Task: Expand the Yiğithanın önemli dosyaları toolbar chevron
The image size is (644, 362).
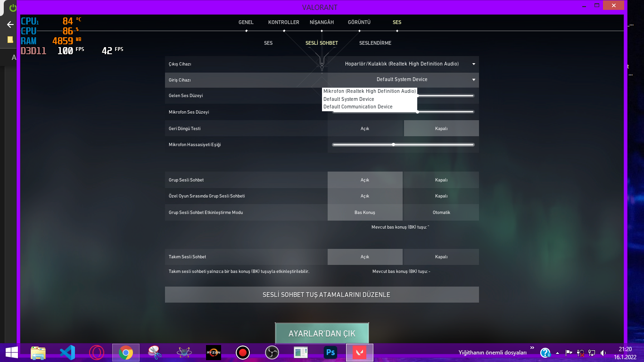Action: coord(532,348)
